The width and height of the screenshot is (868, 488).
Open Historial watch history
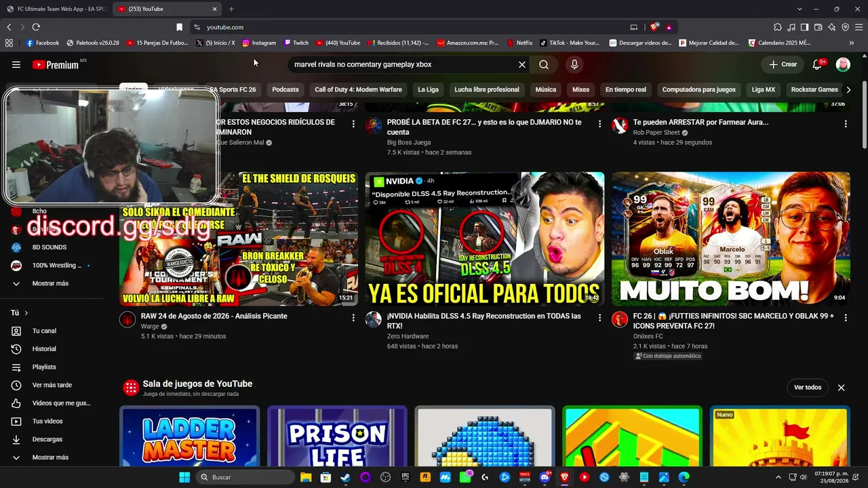click(x=45, y=349)
